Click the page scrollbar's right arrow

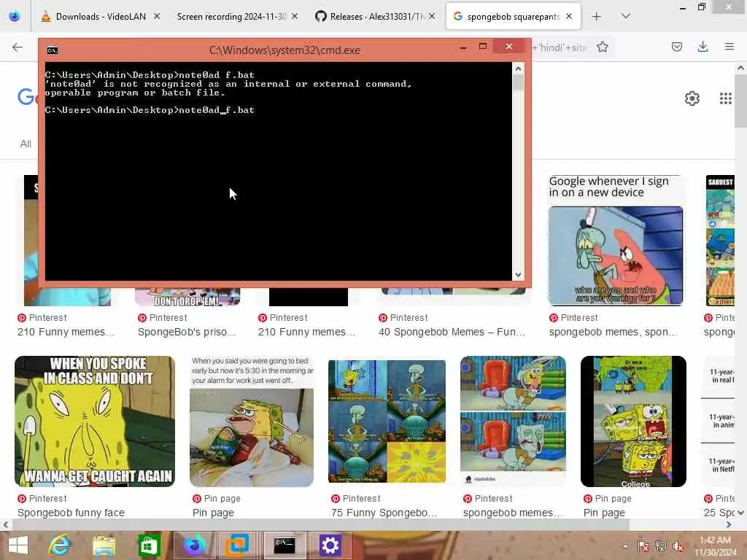click(x=729, y=524)
